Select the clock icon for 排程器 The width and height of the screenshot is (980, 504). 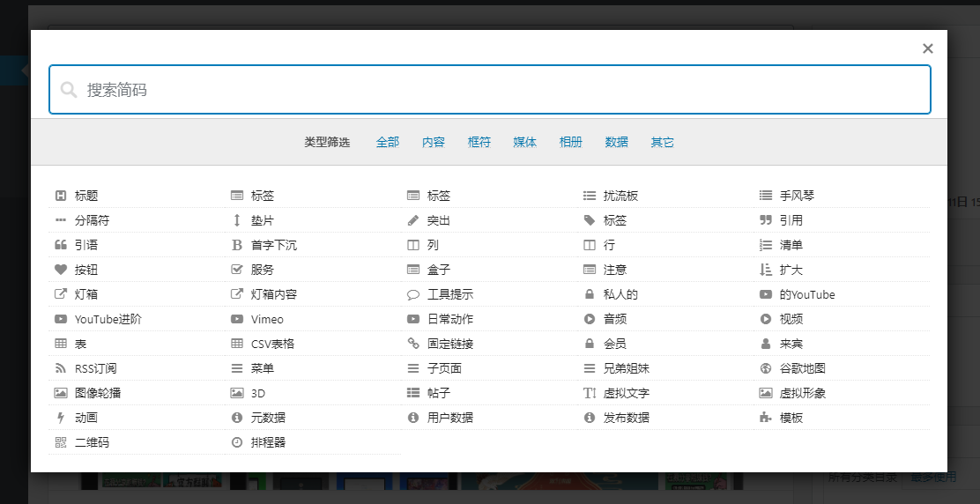pos(236,442)
